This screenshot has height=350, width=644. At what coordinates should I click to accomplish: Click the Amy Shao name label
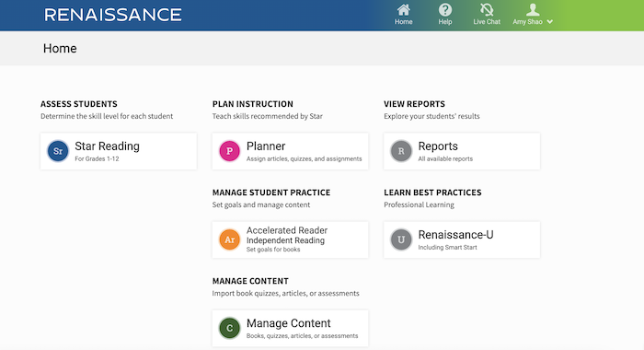[527, 22]
